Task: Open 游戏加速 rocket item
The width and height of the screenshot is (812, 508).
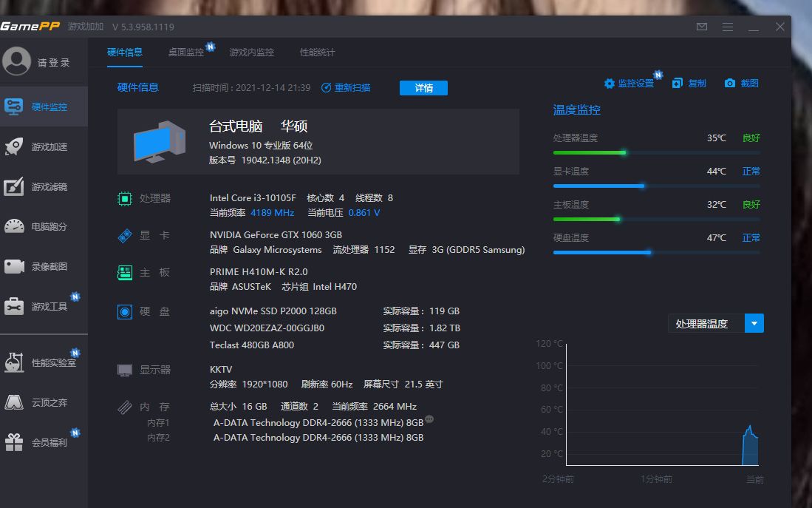Action: coord(44,146)
